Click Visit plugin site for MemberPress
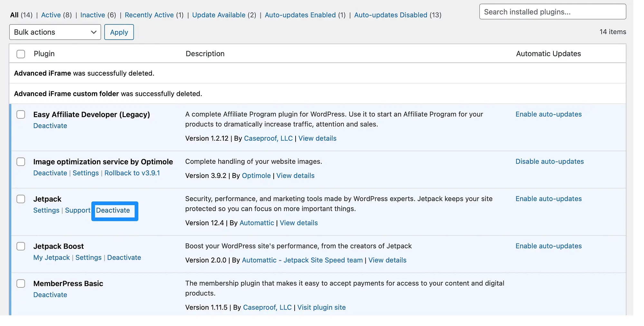 (321, 308)
